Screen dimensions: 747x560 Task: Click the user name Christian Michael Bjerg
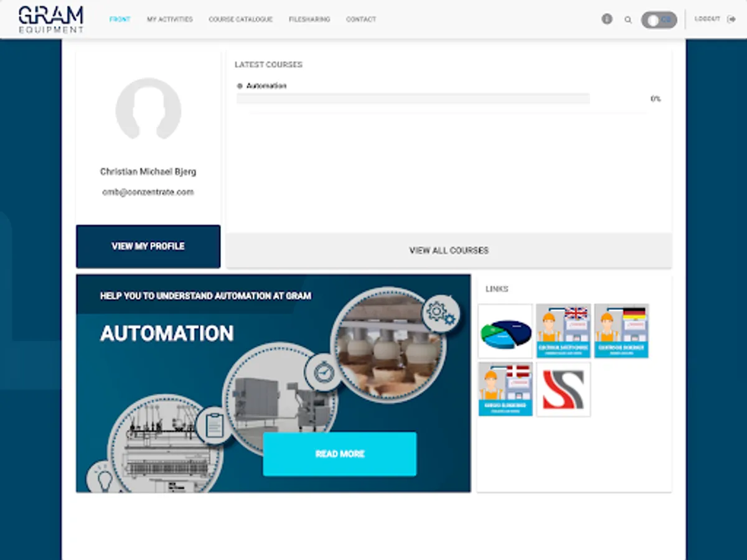coord(148,172)
